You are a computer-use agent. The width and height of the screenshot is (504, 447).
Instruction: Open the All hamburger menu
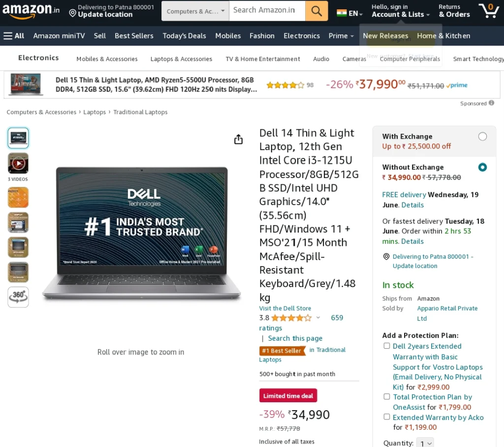pos(14,35)
